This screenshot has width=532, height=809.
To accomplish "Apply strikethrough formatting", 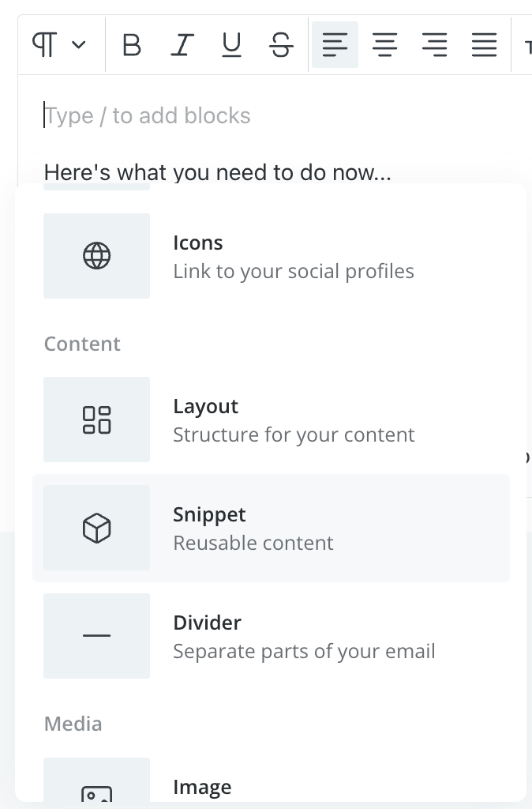I will [281, 45].
